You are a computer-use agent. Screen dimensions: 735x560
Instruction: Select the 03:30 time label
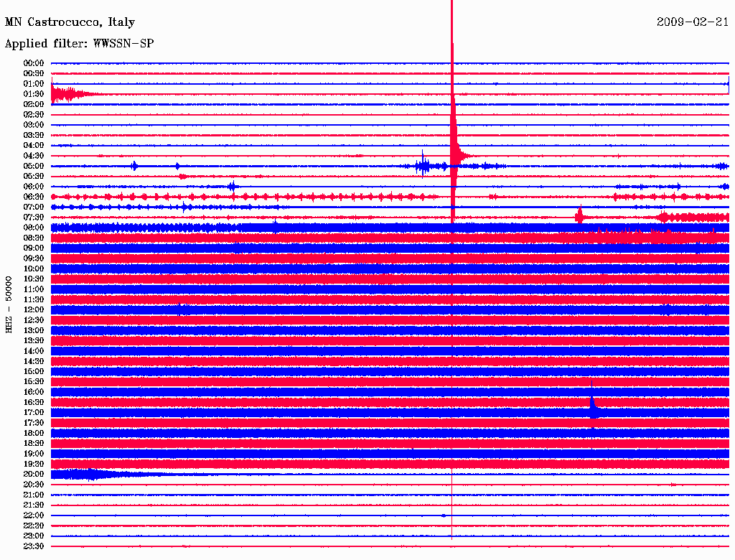(x=34, y=135)
